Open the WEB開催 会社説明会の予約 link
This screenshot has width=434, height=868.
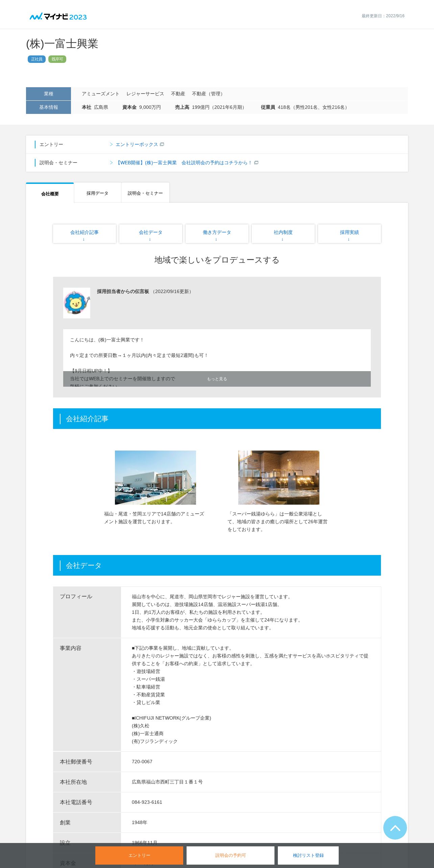click(184, 163)
